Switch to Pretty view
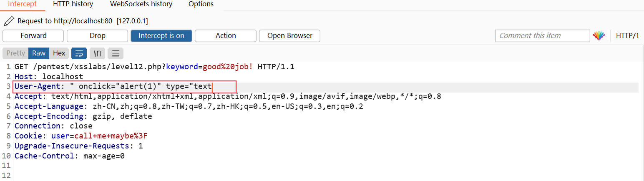The image size is (644, 181). [x=16, y=53]
